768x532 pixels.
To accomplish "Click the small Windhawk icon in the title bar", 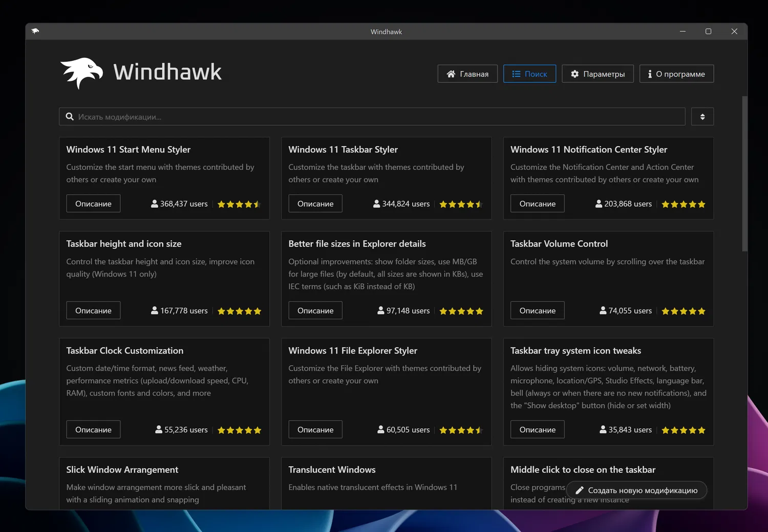I will (x=35, y=31).
